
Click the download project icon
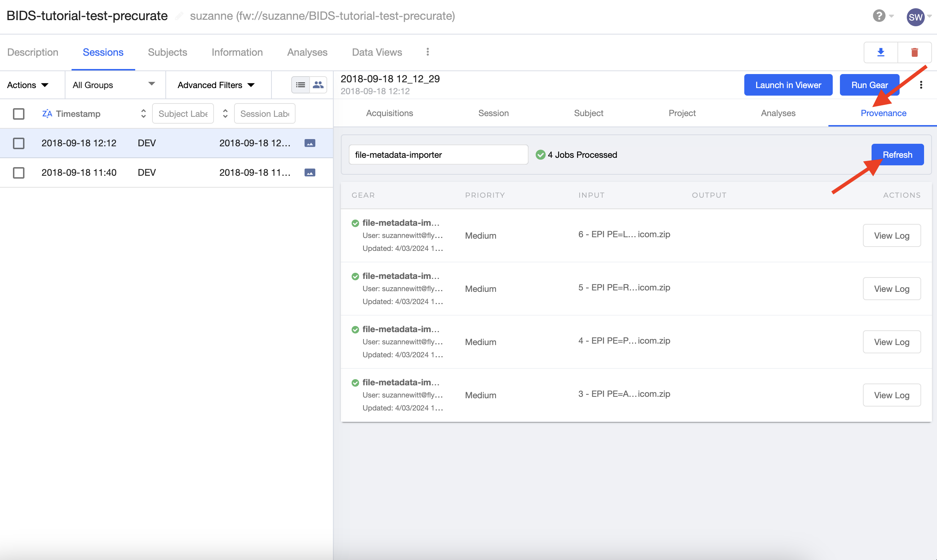click(881, 52)
